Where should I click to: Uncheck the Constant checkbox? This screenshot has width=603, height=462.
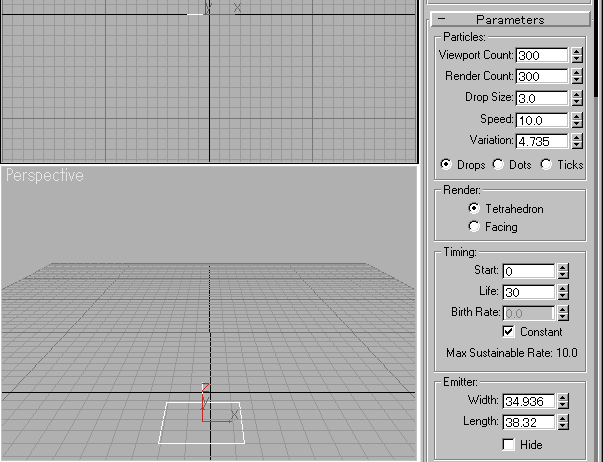508,332
